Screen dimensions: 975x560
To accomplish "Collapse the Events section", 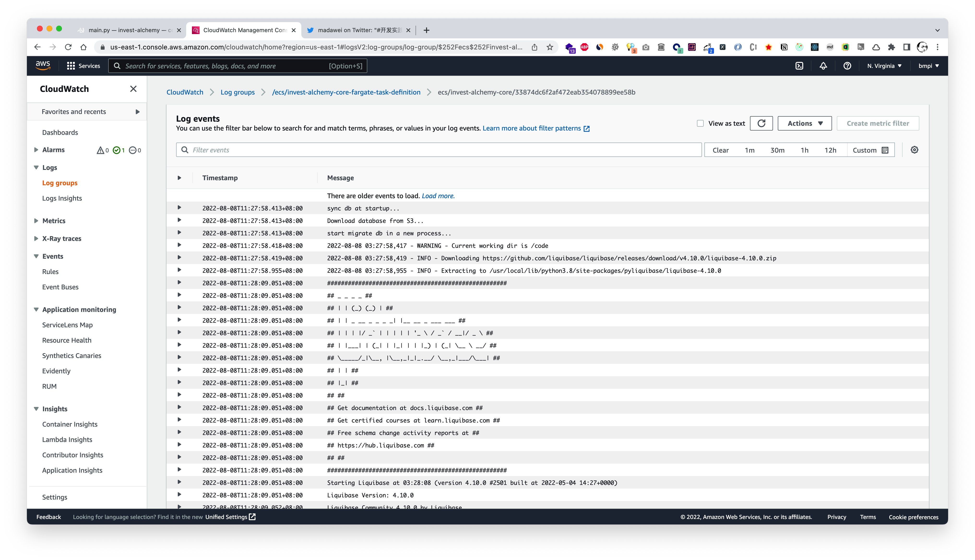I will (36, 256).
